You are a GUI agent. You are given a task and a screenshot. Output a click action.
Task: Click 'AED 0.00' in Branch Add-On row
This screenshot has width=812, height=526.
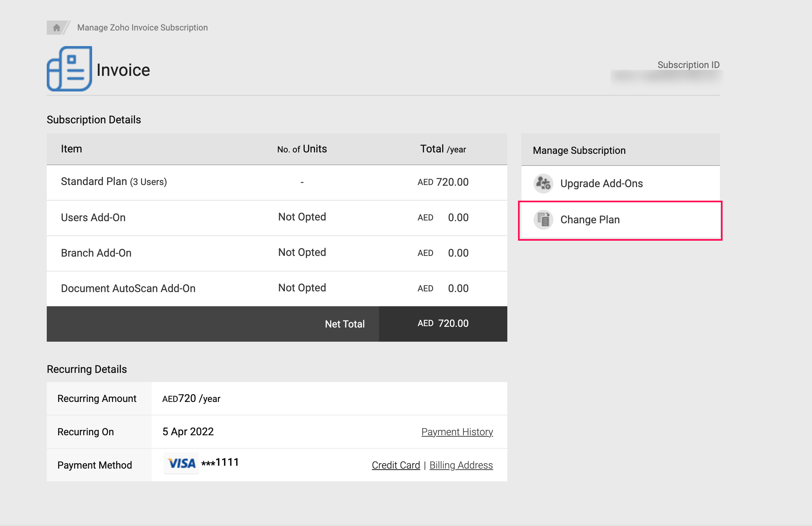pyautogui.click(x=443, y=253)
